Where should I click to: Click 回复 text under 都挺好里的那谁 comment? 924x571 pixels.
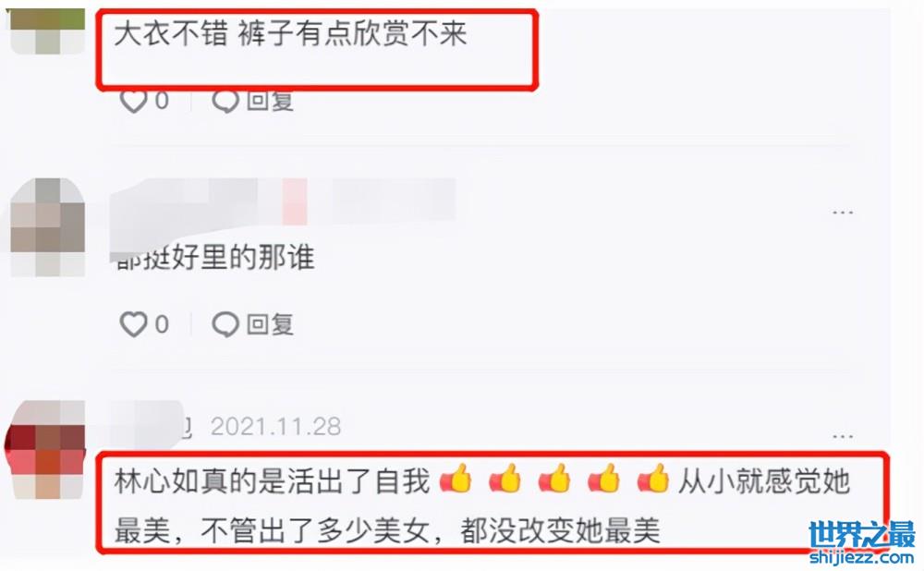(270, 324)
